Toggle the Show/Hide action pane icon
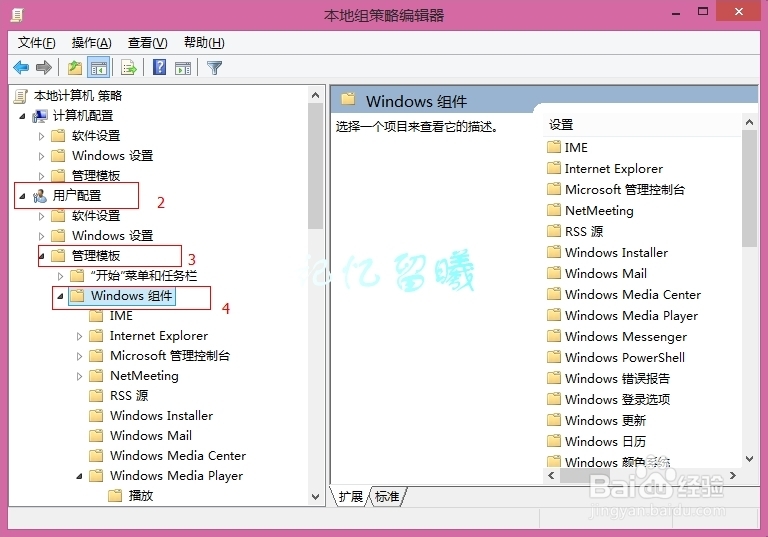The width and height of the screenshot is (768, 537). pos(183,68)
